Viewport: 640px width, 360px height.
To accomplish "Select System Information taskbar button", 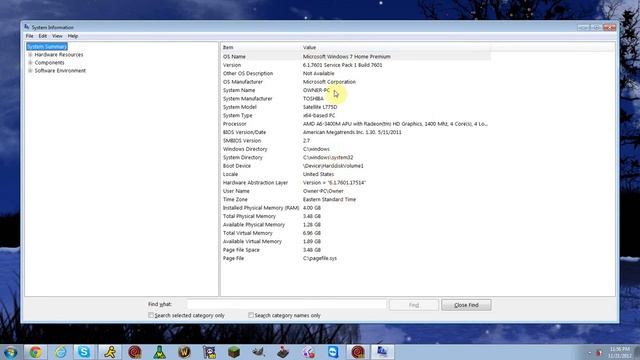I will [382, 352].
